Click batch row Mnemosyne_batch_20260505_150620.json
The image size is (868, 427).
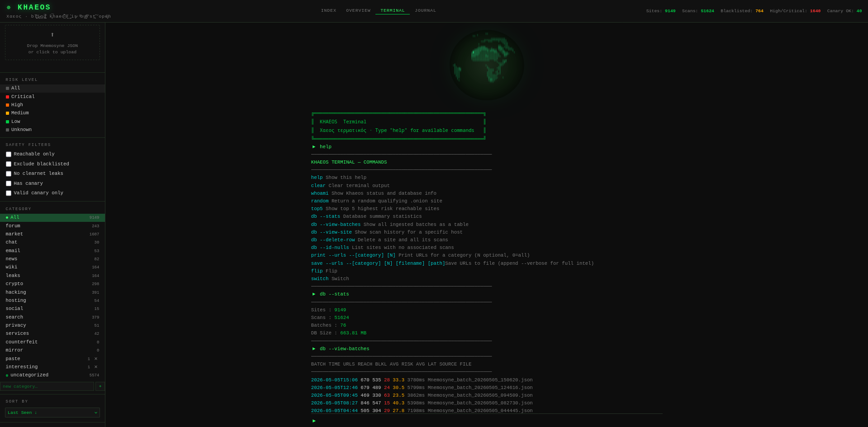pyautogui.click(x=422, y=380)
